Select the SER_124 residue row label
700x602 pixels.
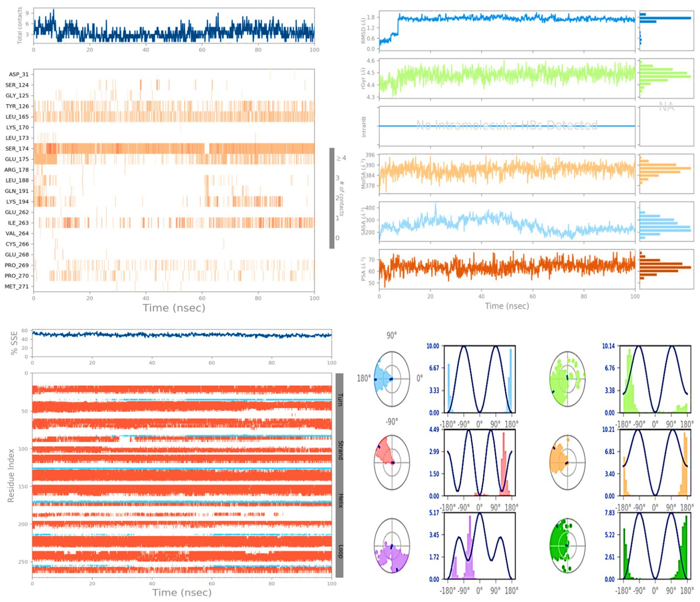click(x=17, y=85)
